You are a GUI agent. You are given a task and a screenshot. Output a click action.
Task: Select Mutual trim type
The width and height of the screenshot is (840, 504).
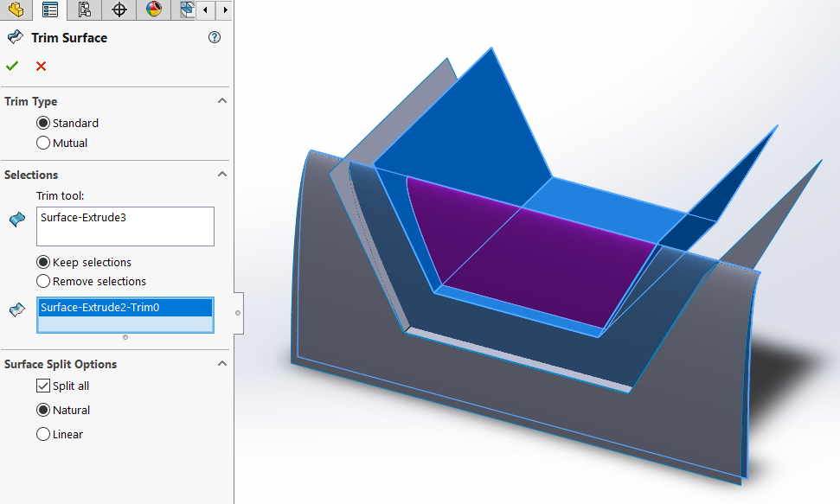point(43,143)
